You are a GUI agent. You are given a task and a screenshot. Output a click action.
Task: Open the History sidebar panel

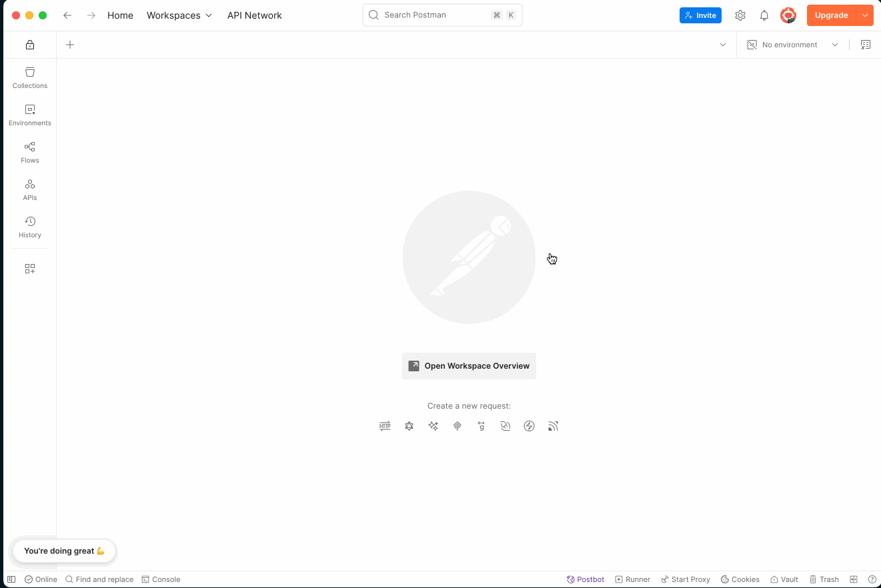coord(30,227)
